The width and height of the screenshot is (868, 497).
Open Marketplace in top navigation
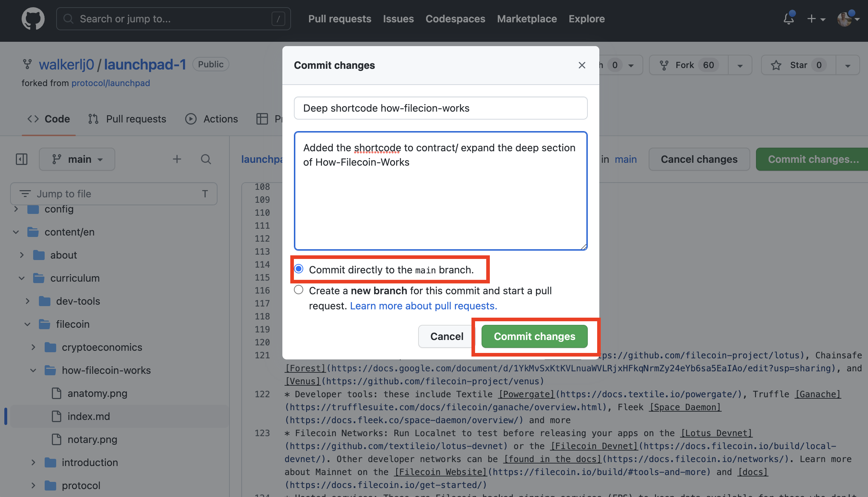[x=527, y=19]
